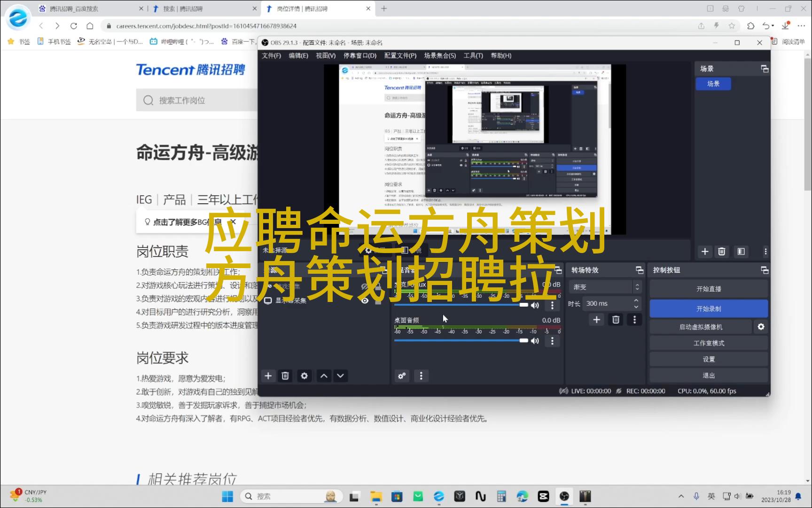Open scene filters icon in Scenes panel
The image size is (812, 508).
741,252
